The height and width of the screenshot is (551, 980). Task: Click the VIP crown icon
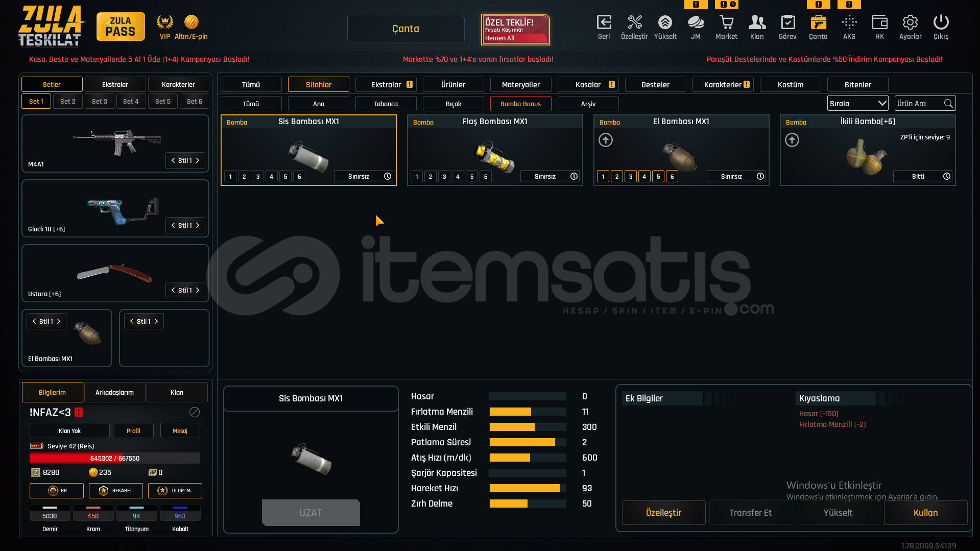[x=164, y=22]
